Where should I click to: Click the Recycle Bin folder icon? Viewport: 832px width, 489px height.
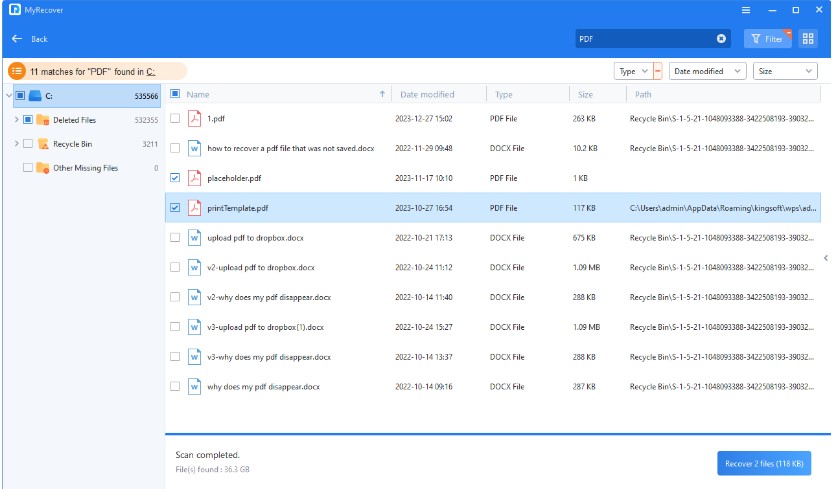(x=43, y=144)
